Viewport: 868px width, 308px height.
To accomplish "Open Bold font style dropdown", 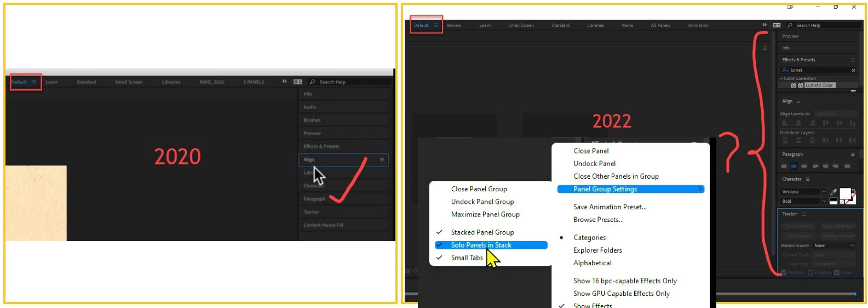I will click(x=803, y=201).
